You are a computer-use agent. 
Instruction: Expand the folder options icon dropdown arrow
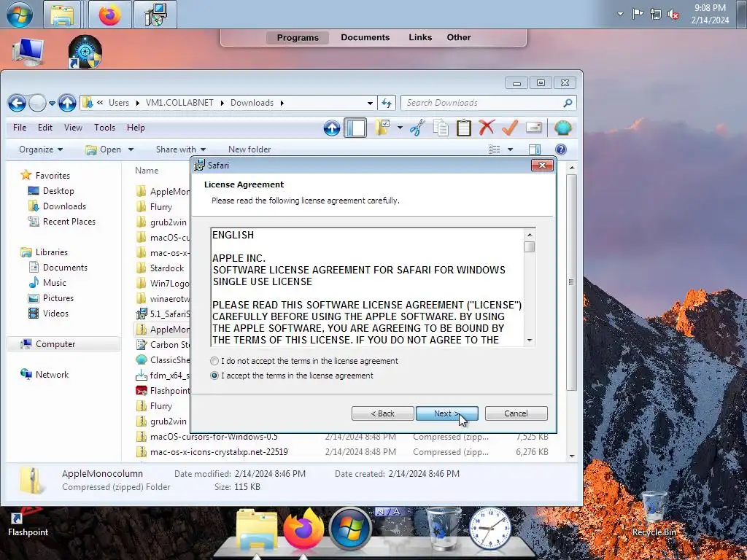tap(400, 128)
